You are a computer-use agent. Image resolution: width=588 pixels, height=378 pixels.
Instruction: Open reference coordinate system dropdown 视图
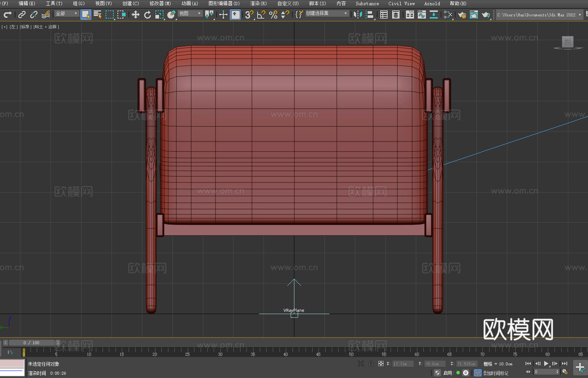coord(190,13)
